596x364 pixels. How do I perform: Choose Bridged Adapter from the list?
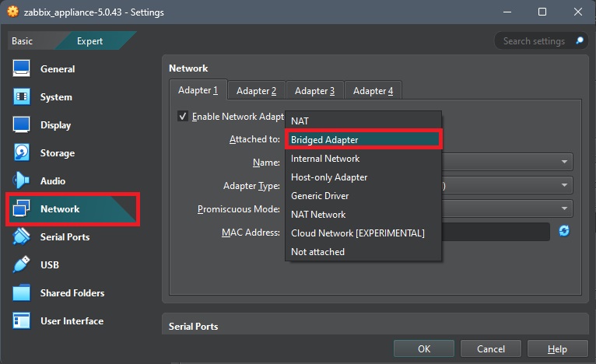pyautogui.click(x=363, y=140)
